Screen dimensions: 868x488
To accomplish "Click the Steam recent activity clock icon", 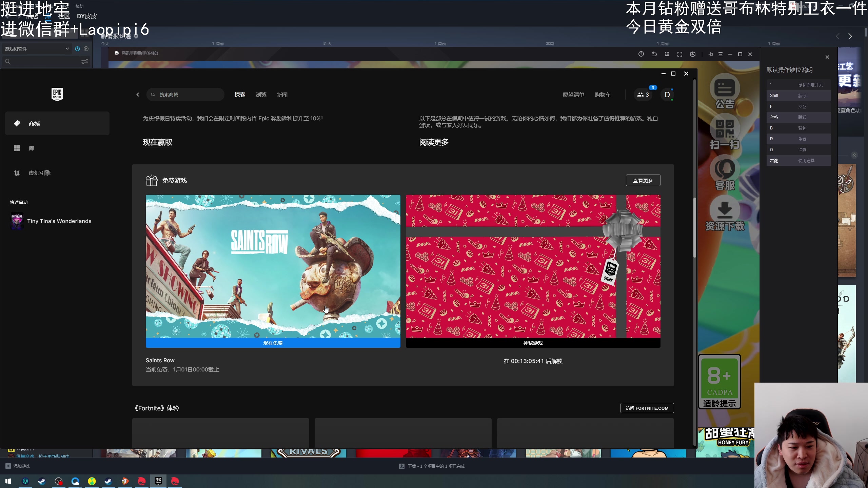I will [x=77, y=49].
